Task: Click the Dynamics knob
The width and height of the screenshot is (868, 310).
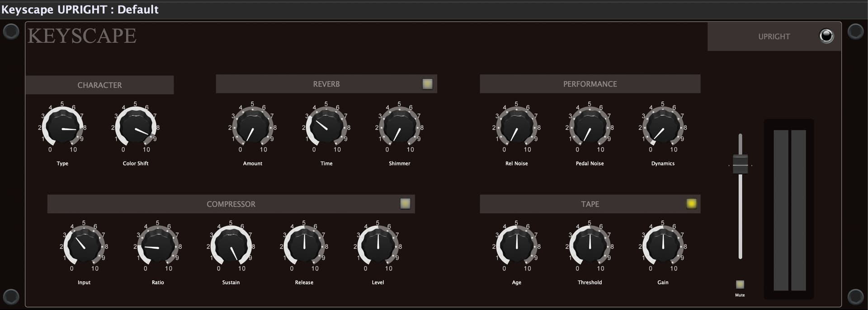Action: (x=663, y=128)
